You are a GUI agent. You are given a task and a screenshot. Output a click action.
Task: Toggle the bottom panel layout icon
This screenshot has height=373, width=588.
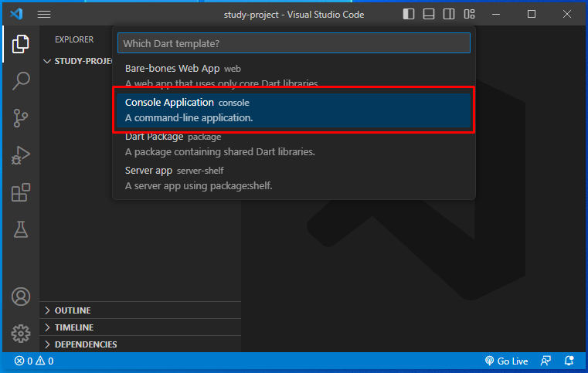(x=429, y=14)
